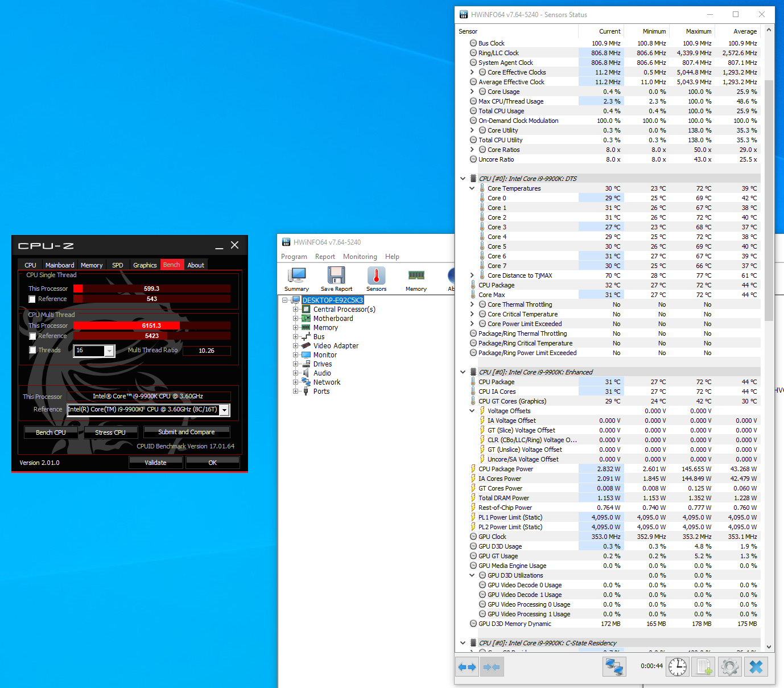This screenshot has height=688, width=784.
Task: Open the Report menu in HWiNFO
Action: [x=325, y=257]
